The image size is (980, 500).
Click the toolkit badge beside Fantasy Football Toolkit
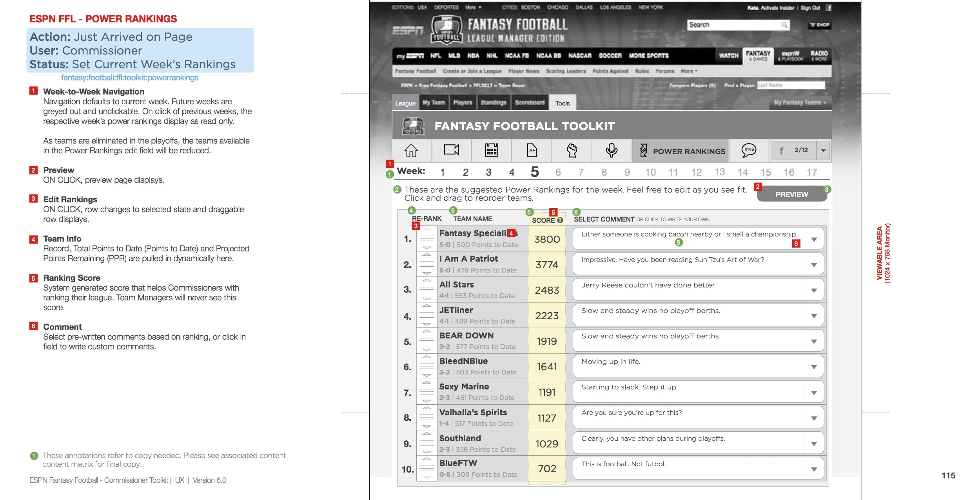[413, 126]
